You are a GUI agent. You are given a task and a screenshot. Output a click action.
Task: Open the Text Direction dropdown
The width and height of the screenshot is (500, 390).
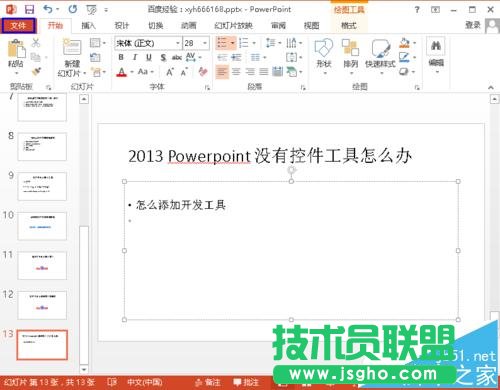(294, 43)
